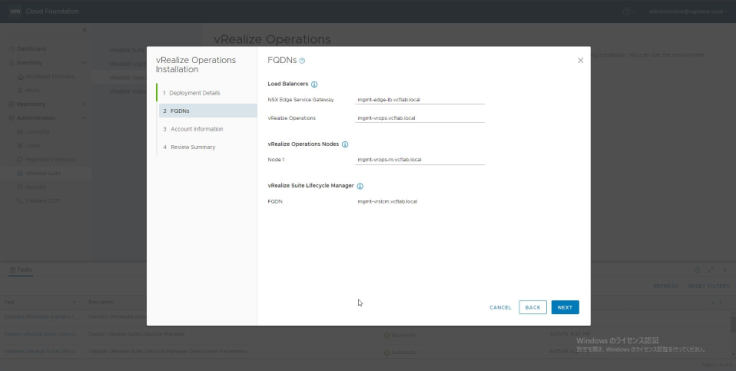Click the Security shield icon in the sidebar

pyautogui.click(x=20, y=187)
